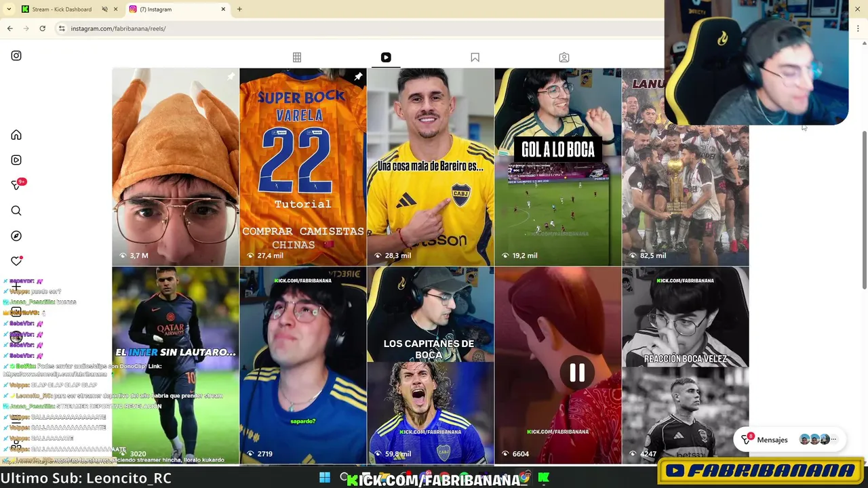This screenshot has height=488, width=868.
Task: Open the 'Una cosa mala de Bareiro' reel
Action: 431,167
